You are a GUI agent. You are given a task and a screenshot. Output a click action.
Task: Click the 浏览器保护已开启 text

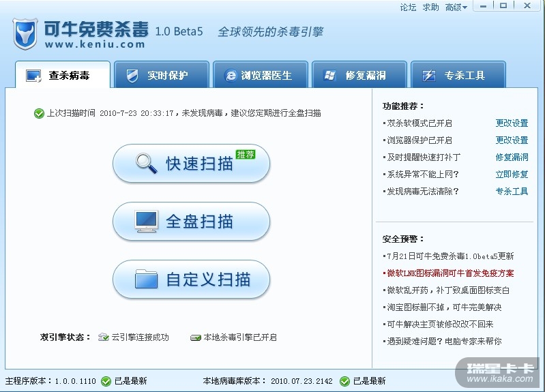(x=419, y=140)
